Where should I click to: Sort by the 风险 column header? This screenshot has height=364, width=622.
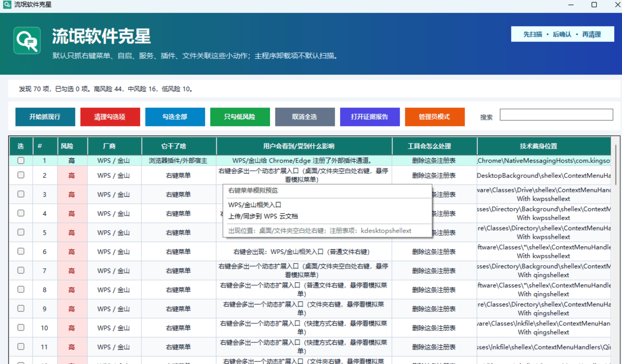point(72,146)
